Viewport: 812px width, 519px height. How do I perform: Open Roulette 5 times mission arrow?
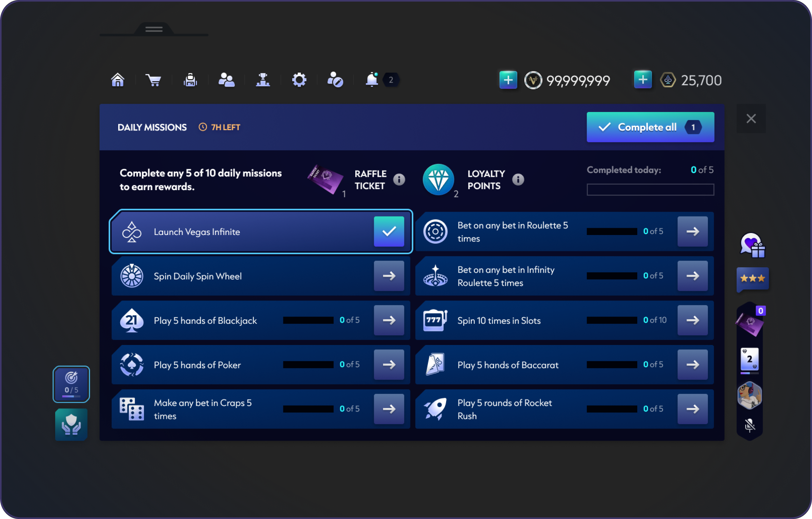(692, 232)
